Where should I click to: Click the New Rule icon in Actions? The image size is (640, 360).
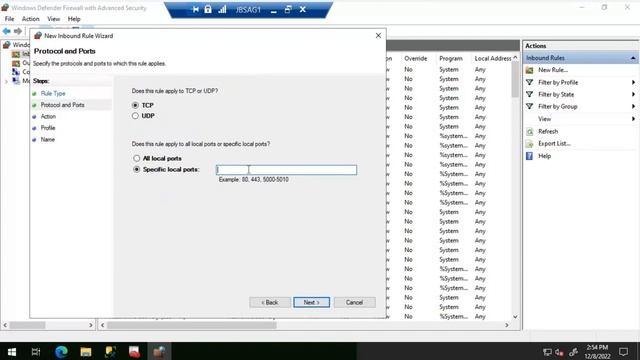529,70
